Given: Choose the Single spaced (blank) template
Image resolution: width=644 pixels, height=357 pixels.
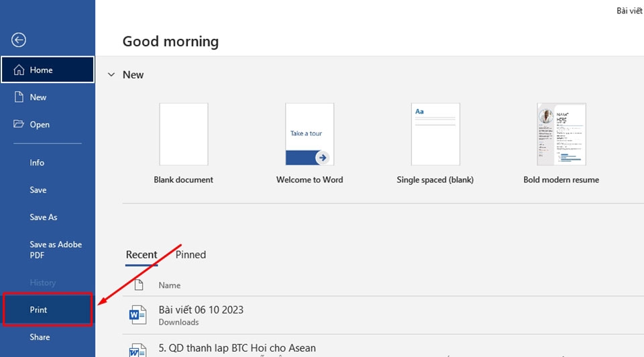Looking at the screenshot, I should (435, 134).
